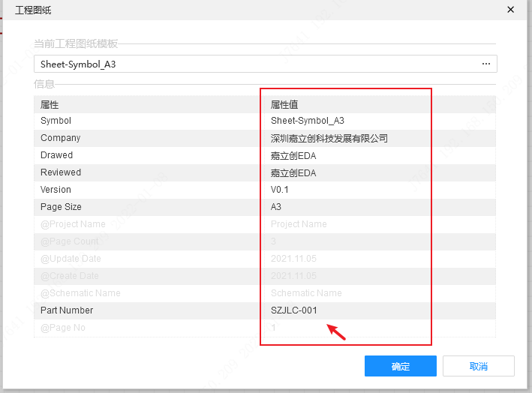This screenshot has height=393, width=532.
Task: Edit the Drawed value 嘉立创EDA
Action: click(293, 155)
